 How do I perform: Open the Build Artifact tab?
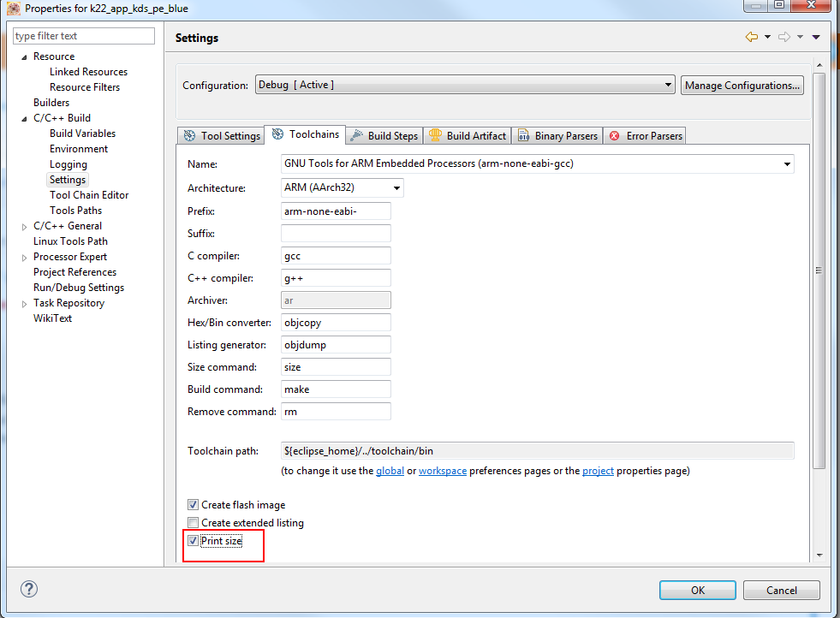click(x=468, y=135)
